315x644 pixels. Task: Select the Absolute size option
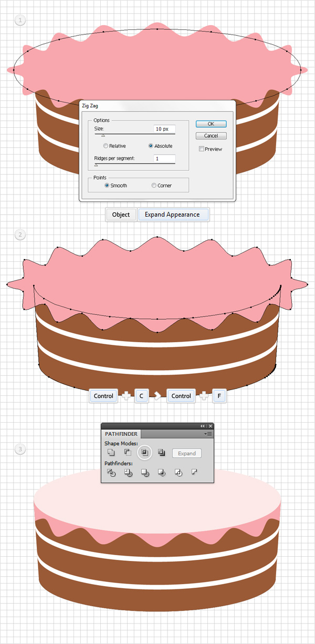click(151, 146)
